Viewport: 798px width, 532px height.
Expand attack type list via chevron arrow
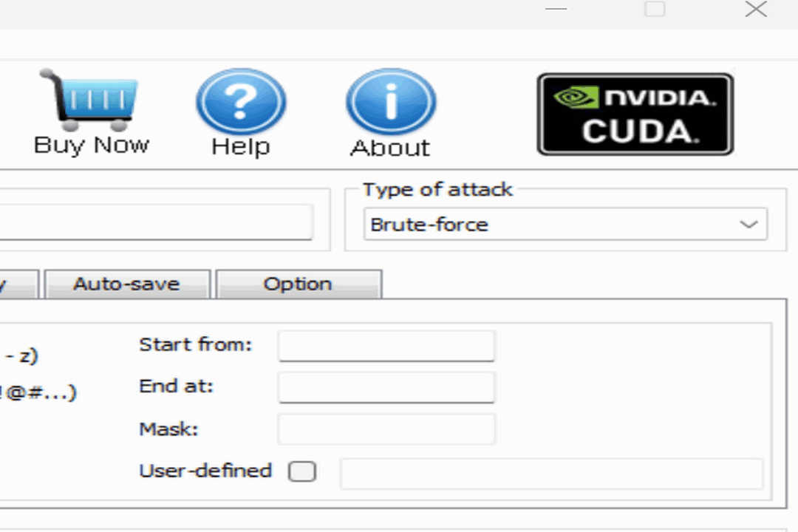[748, 225]
